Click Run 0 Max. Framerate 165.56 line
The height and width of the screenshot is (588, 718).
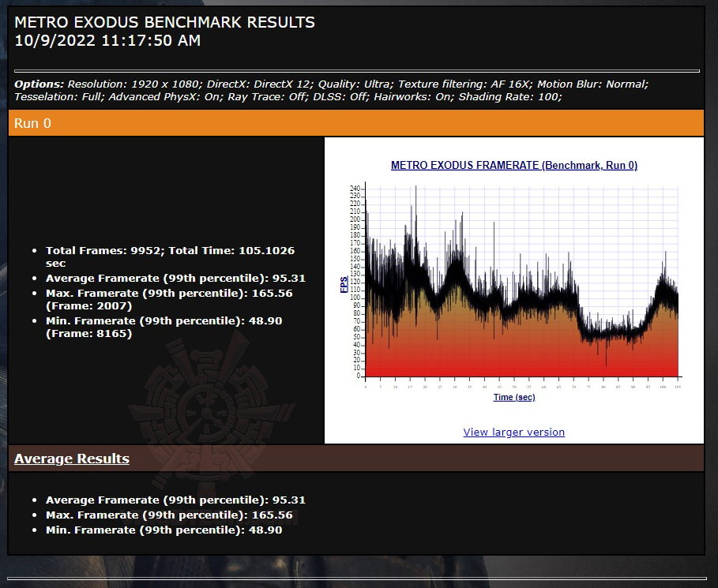169,299
